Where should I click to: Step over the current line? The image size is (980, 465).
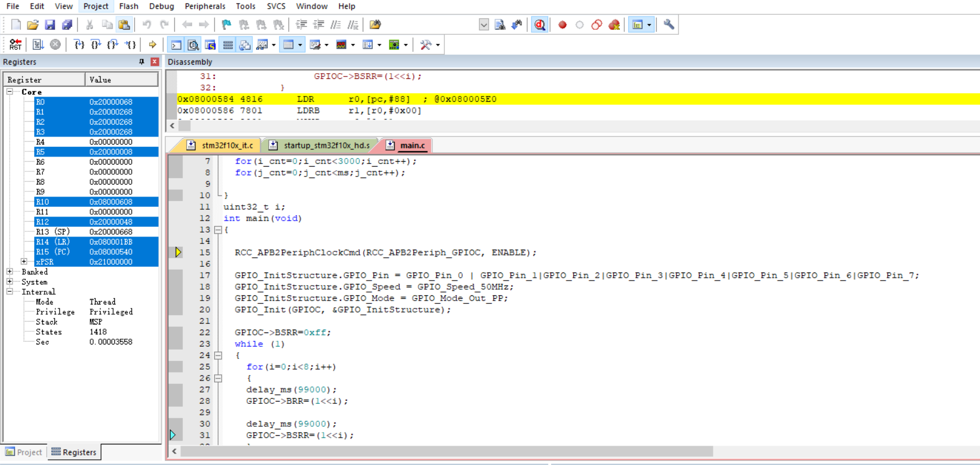96,45
